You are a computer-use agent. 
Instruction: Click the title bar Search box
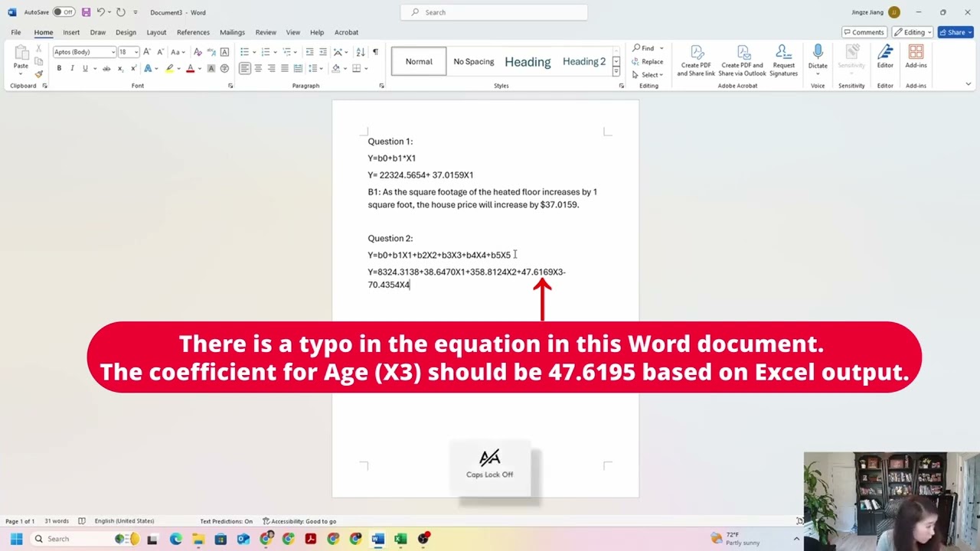[494, 12]
